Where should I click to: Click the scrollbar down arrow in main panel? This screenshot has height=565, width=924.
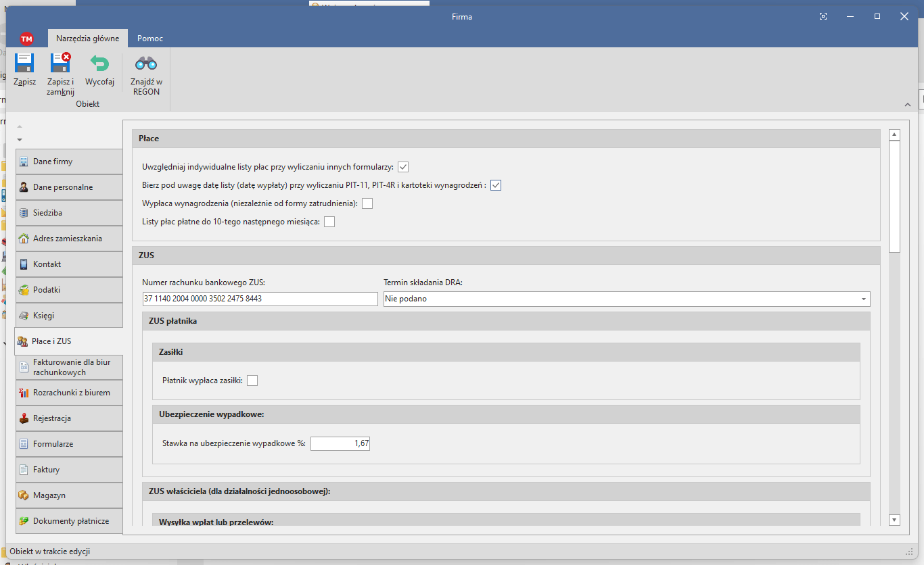click(895, 520)
